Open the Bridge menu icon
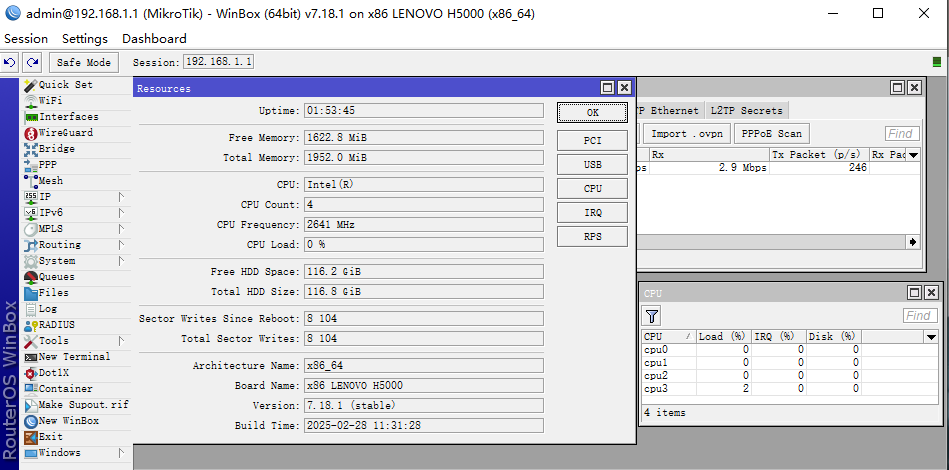 [x=31, y=149]
